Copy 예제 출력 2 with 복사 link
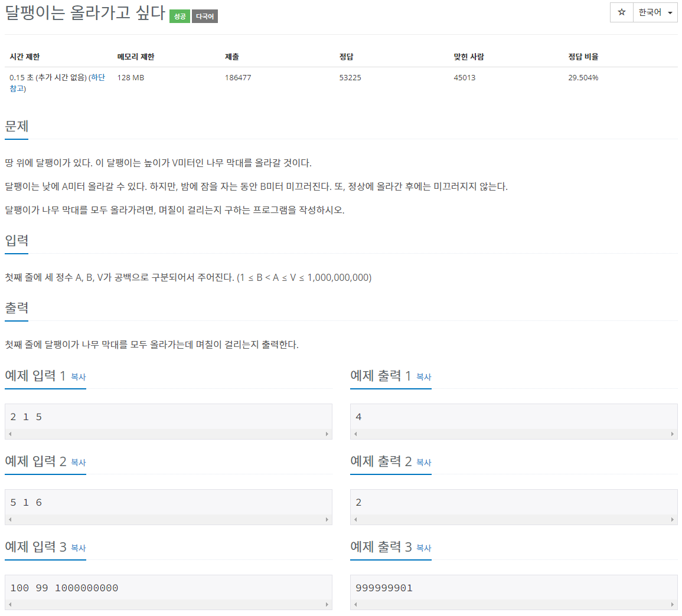 423,463
